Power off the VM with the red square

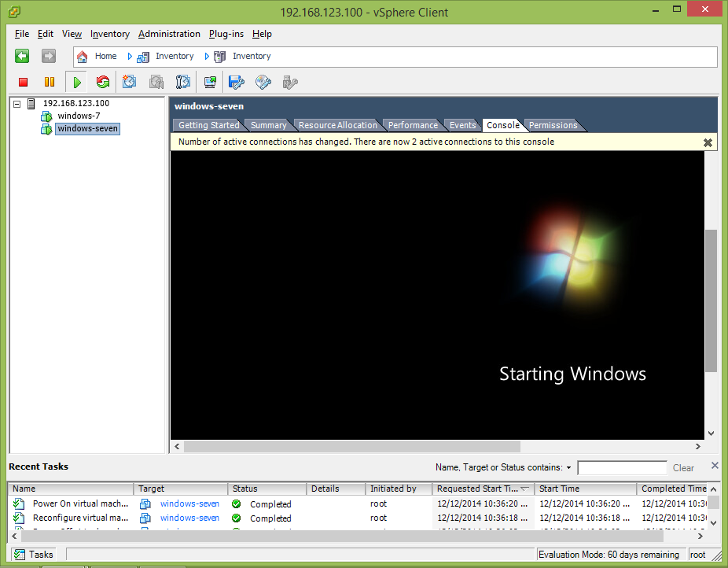(x=24, y=82)
